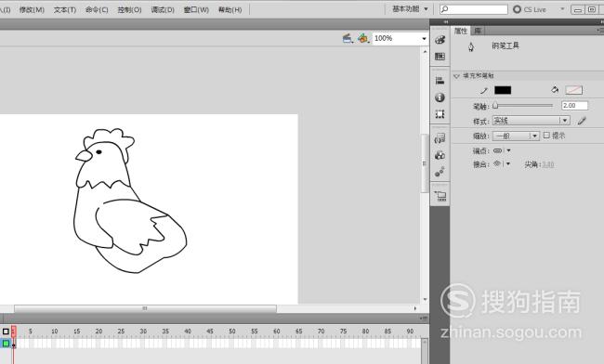Click the stage scroll-down arrow

tap(425, 299)
